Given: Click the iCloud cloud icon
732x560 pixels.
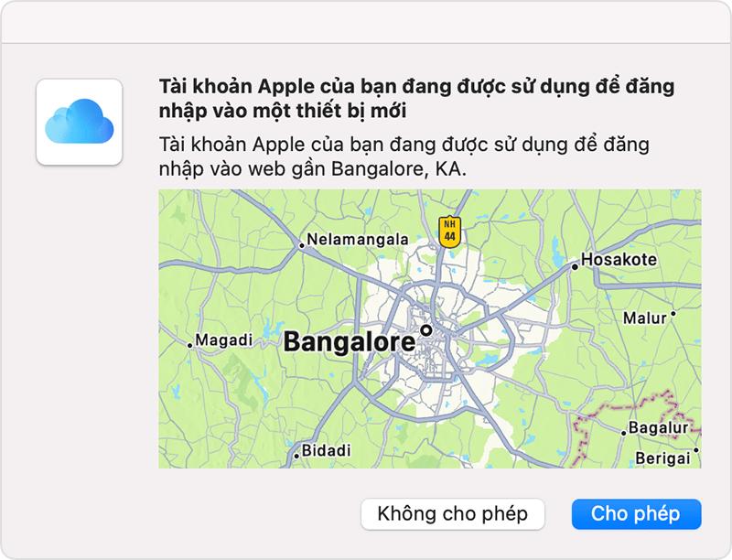Looking at the screenshot, I should [80, 122].
